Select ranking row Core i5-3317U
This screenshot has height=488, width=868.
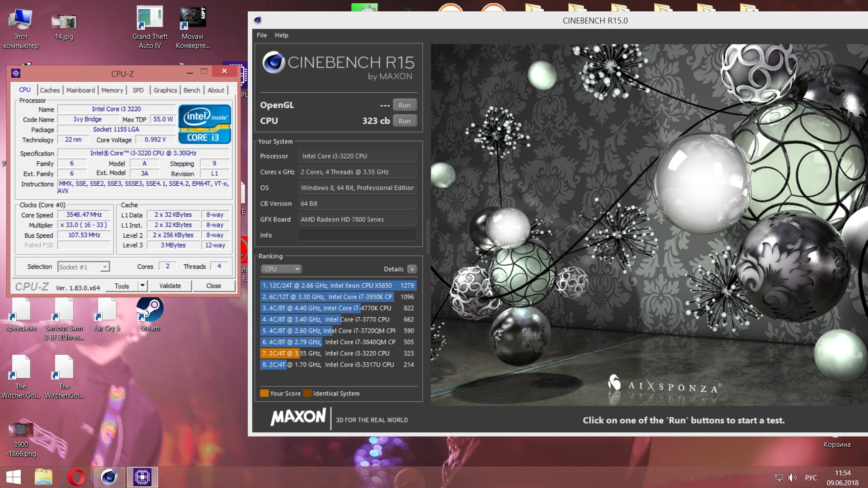tap(338, 365)
